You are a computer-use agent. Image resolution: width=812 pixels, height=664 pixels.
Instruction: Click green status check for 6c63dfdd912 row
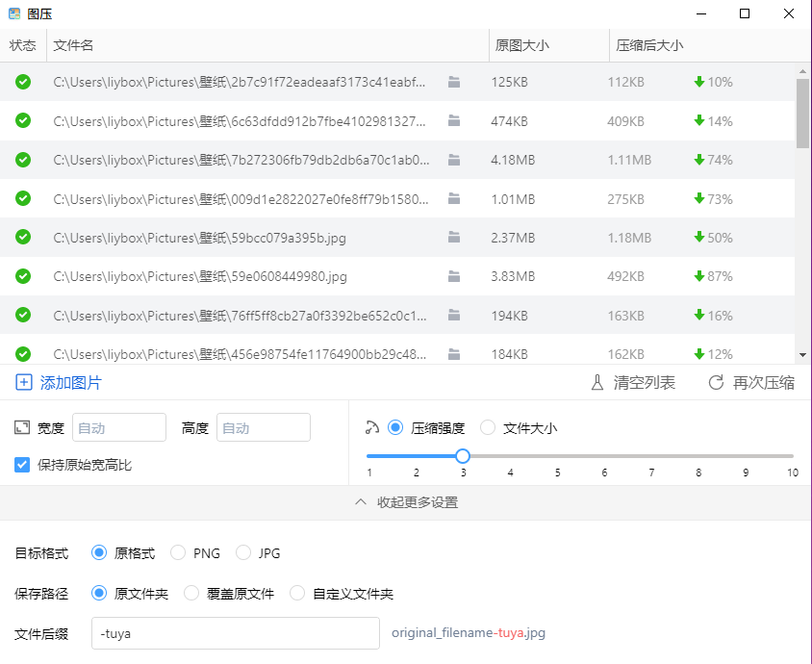(x=23, y=120)
